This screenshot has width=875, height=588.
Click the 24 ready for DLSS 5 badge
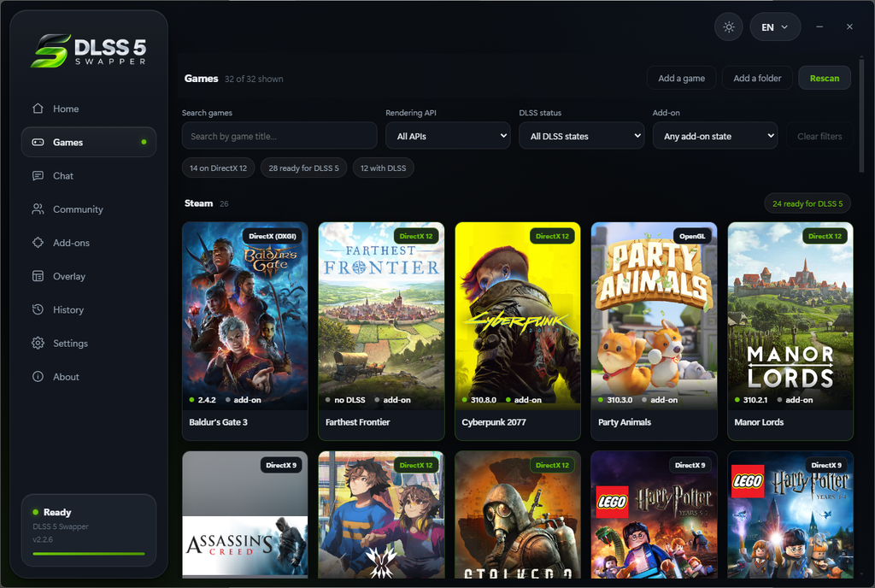point(807,203)
